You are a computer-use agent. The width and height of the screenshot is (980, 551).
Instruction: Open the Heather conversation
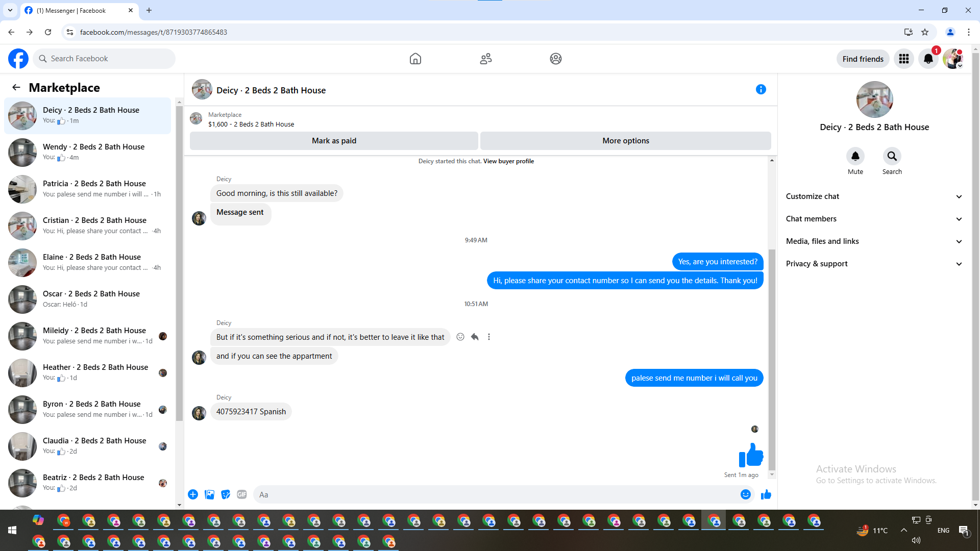point(88,373)
